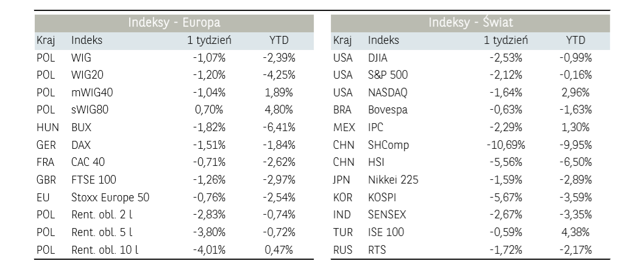This screenshot has height=269, width=644.
Task: Select the RTS index label
Action: 377,249
